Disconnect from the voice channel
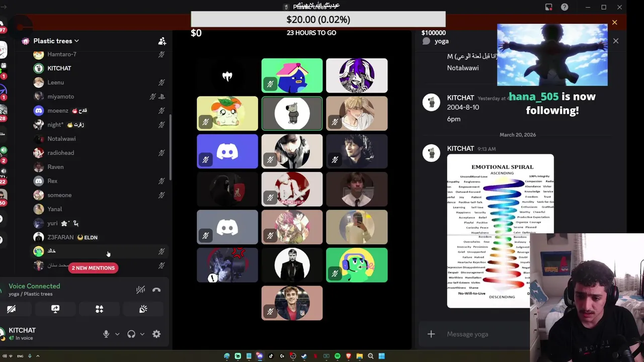Screen dimensions: 644x362 pos(156,290)
